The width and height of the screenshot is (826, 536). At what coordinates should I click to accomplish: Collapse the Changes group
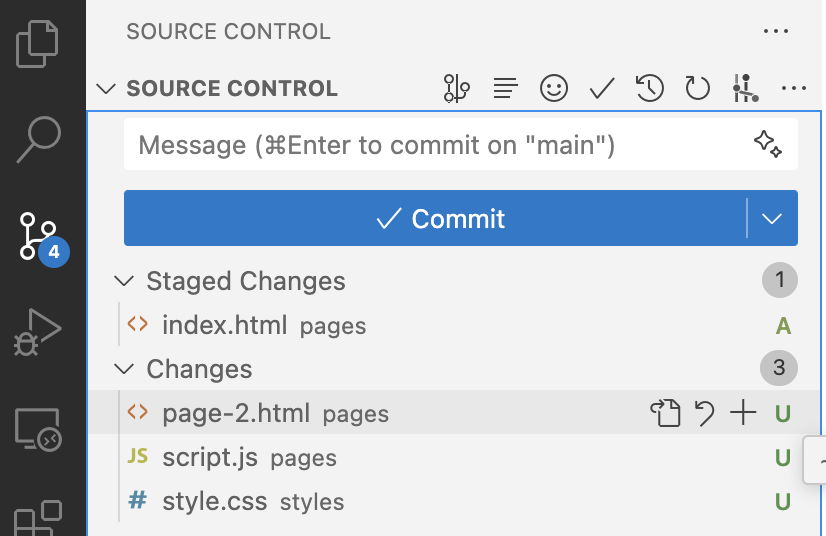(x=124, y=369)
